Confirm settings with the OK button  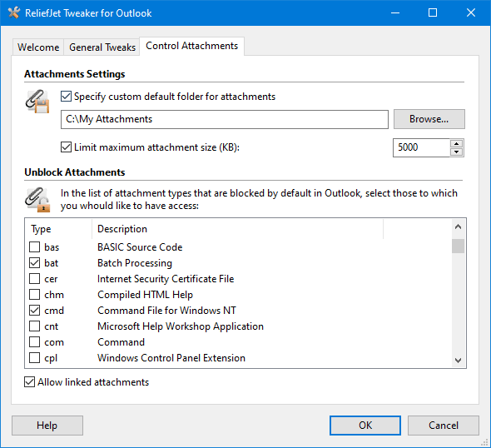point(365,426)
